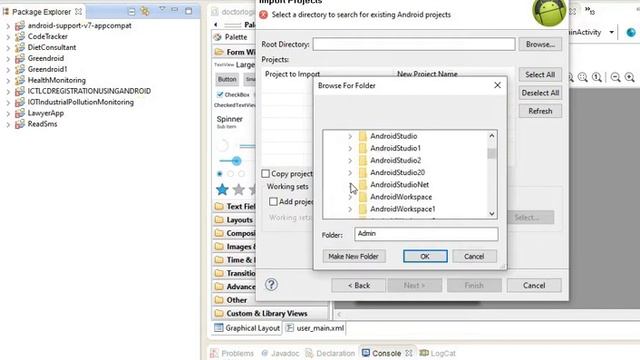Expand the AndroidStudio1 folder
The image size is (640, 360).
pos(350,148)
